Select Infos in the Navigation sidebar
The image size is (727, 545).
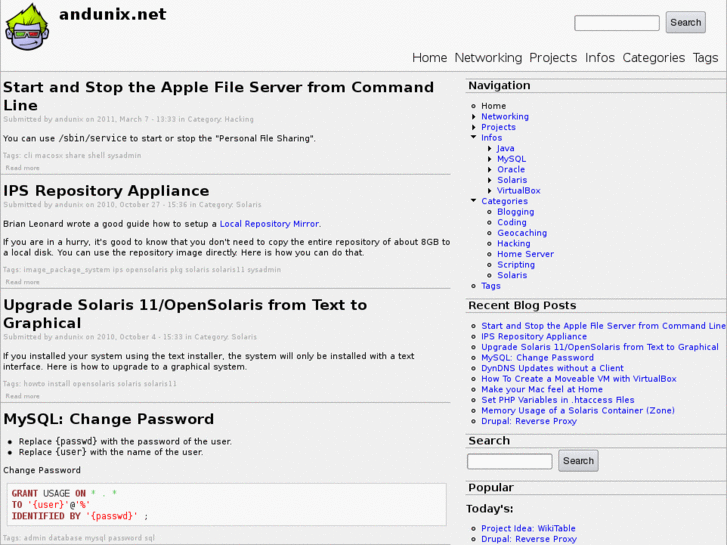491,138
